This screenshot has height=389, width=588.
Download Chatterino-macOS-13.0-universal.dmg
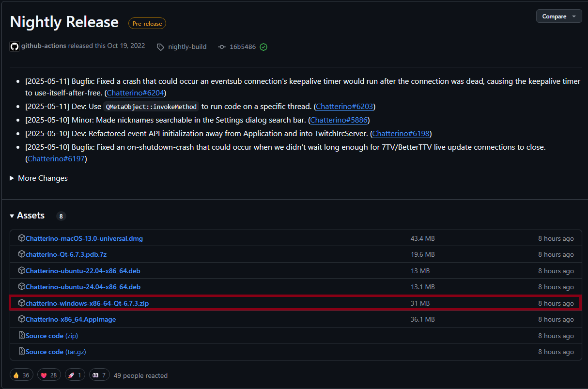click(x=84, y=238)
